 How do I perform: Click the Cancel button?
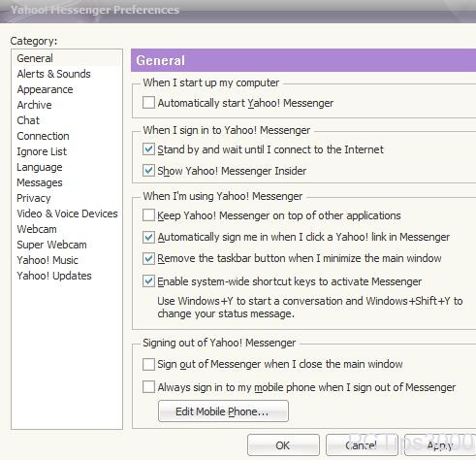[x=362, y=445]
